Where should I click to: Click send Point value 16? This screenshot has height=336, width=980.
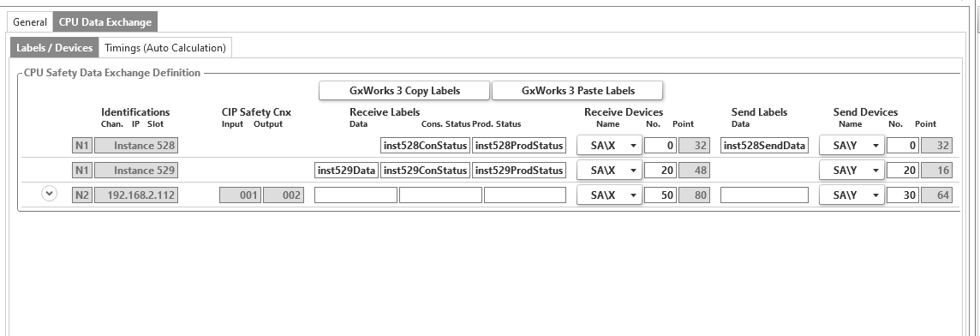pos(936,171)
